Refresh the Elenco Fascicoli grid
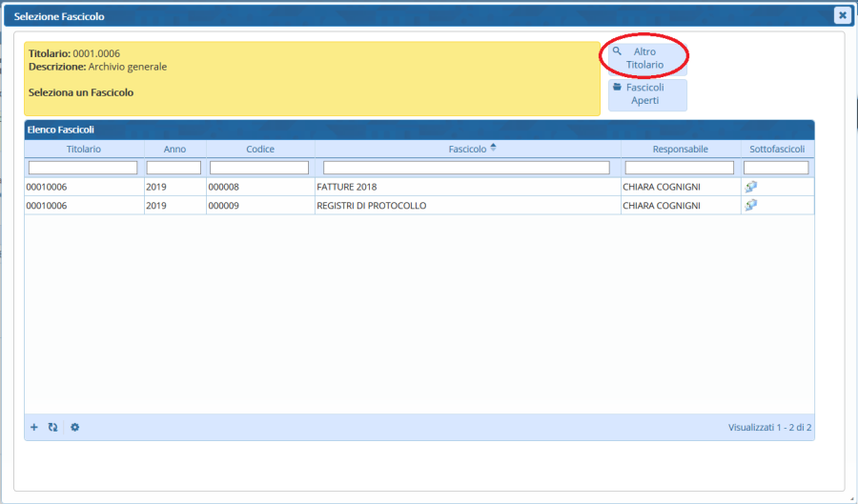858x504 pixels. [53, 428]
